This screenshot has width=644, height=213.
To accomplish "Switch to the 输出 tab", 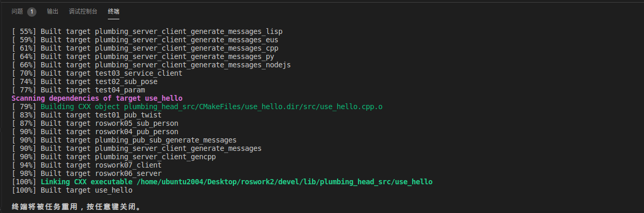I will [x=53, y=11].
